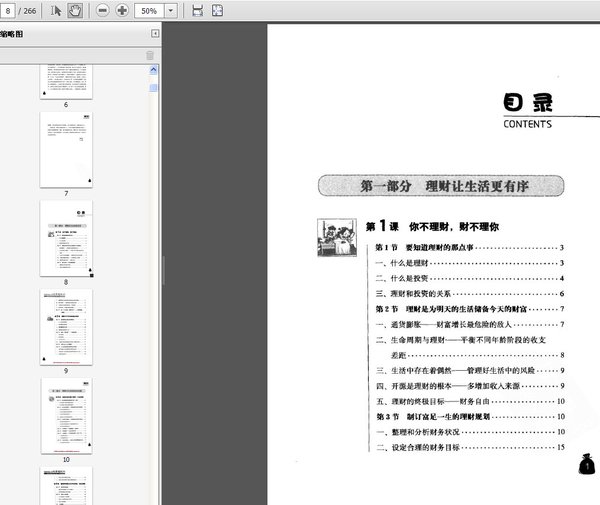This screenshot has height=505, width=600.
Task: Click the 二、生命周期与理财 entry
Action: (x=470, y=347)
